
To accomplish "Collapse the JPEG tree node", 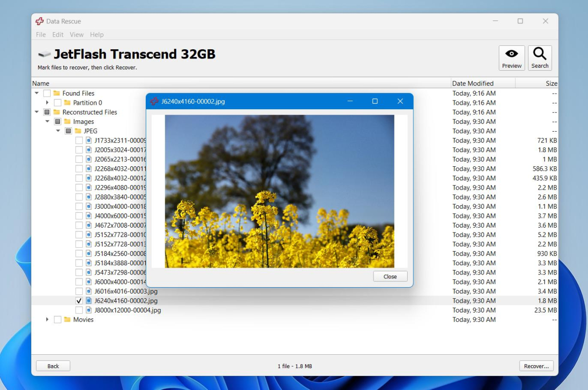I will point(58,131).
